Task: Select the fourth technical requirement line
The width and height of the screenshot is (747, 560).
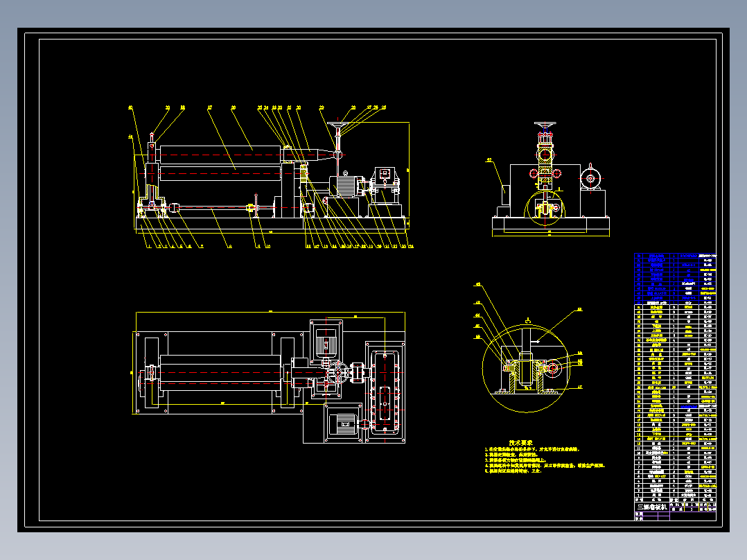Action: click(x=545, y=466)
